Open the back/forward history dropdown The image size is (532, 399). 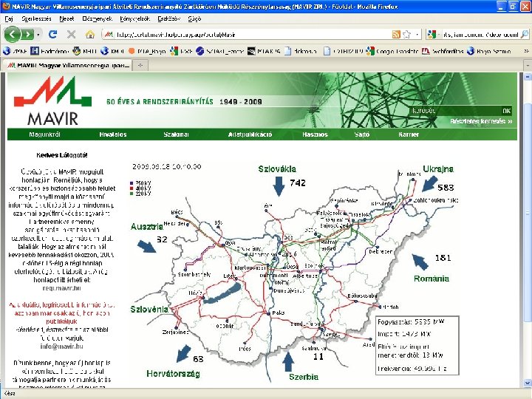click(x=38, y=35)
